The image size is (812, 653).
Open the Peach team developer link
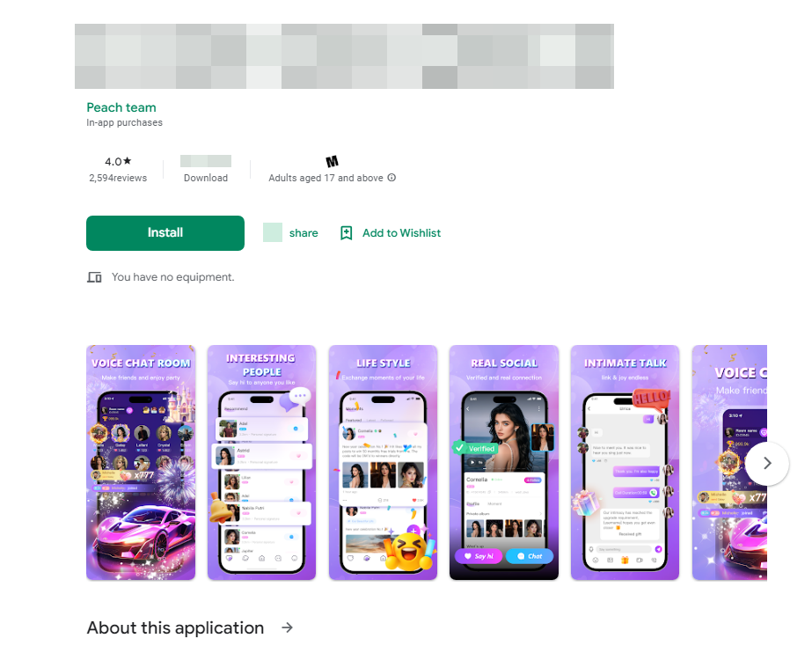click(x=121, y=107)
